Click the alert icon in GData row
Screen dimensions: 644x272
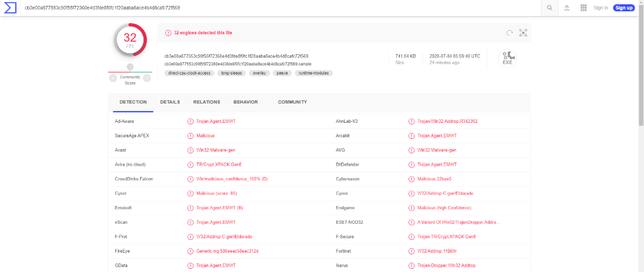coord(191,266)
